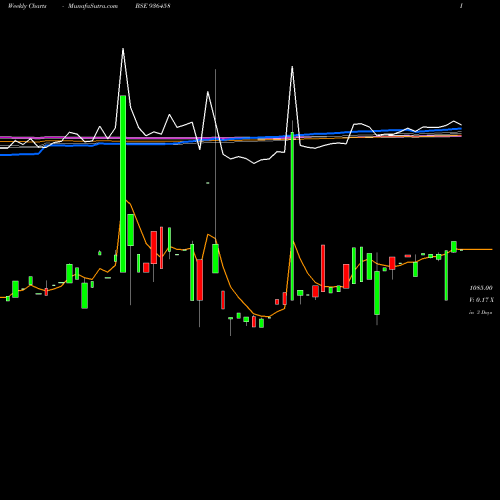Click the "Weekly Charts" title text
The height and width of the screenshot is (500, 500).
point(27,6)
